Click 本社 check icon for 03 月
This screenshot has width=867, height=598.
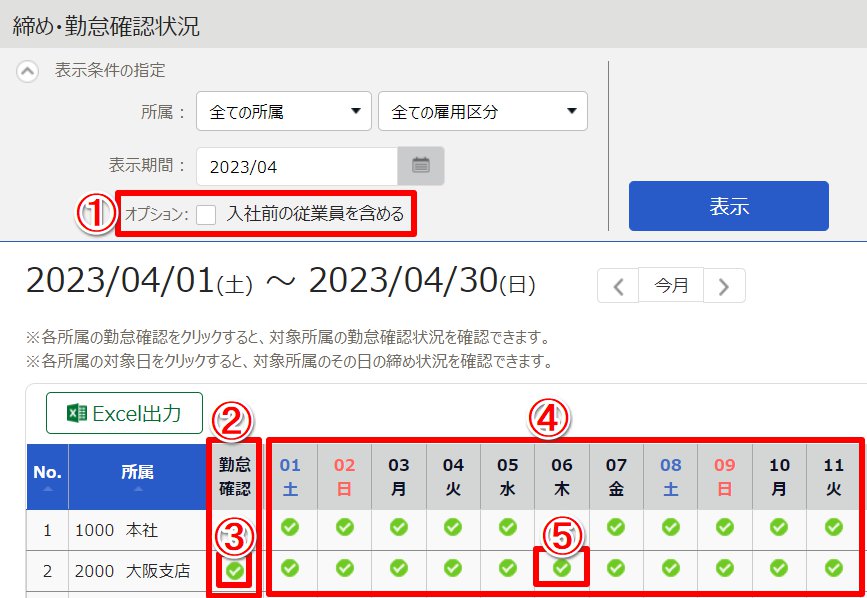point(399,527)
